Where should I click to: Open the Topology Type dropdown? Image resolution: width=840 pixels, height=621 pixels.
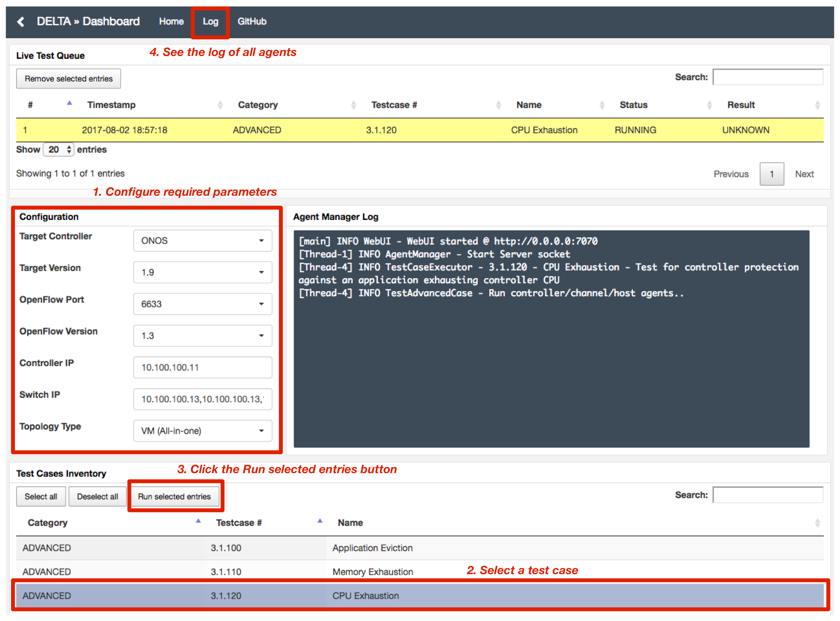tap(202, 431)
